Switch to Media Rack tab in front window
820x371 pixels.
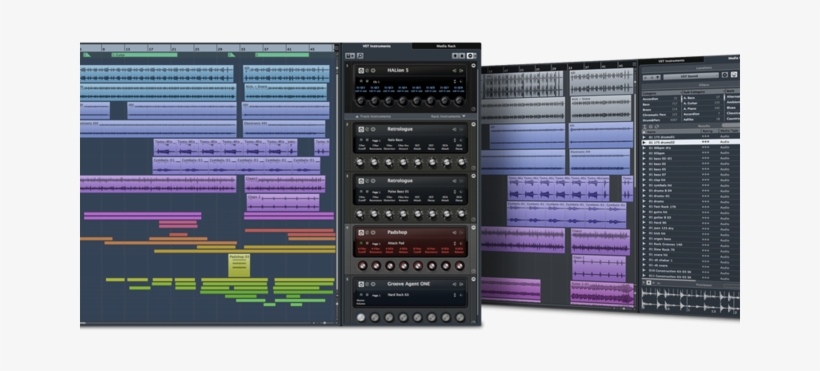[446, 46]
